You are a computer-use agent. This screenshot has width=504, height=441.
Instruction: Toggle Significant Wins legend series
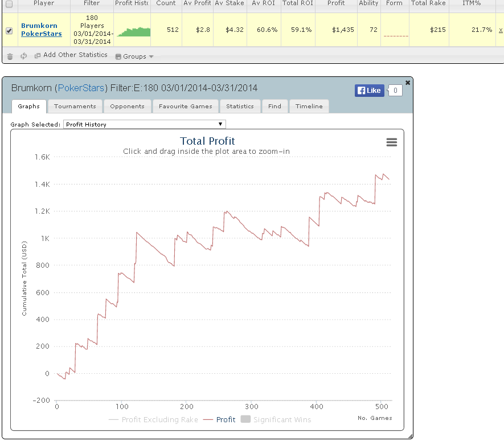click(276, 419)
